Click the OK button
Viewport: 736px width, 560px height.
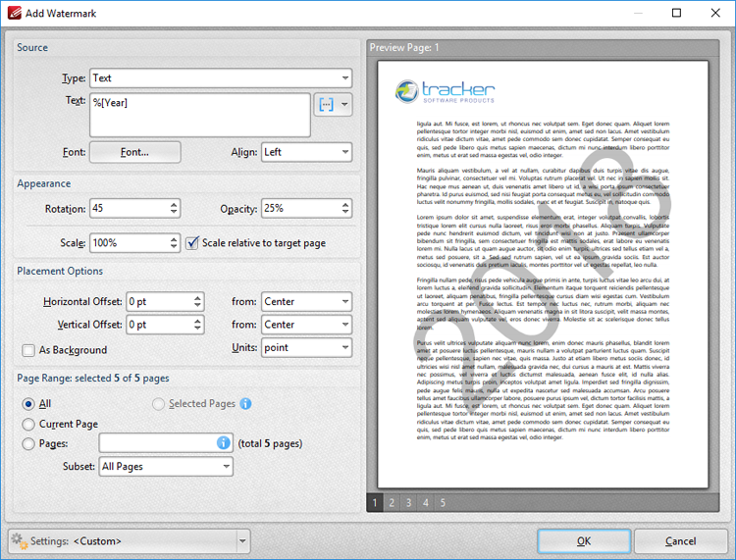pos(584,541)
